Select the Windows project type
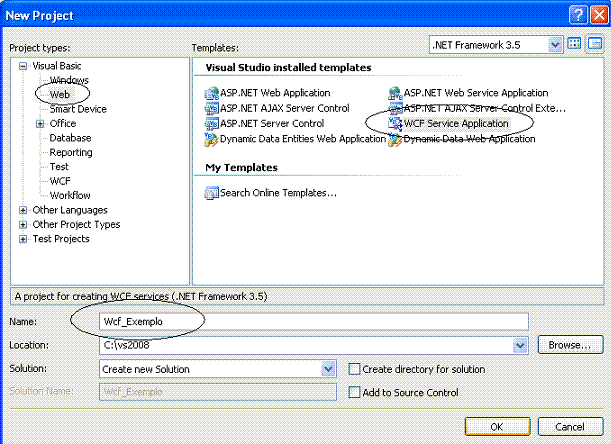 69,80
